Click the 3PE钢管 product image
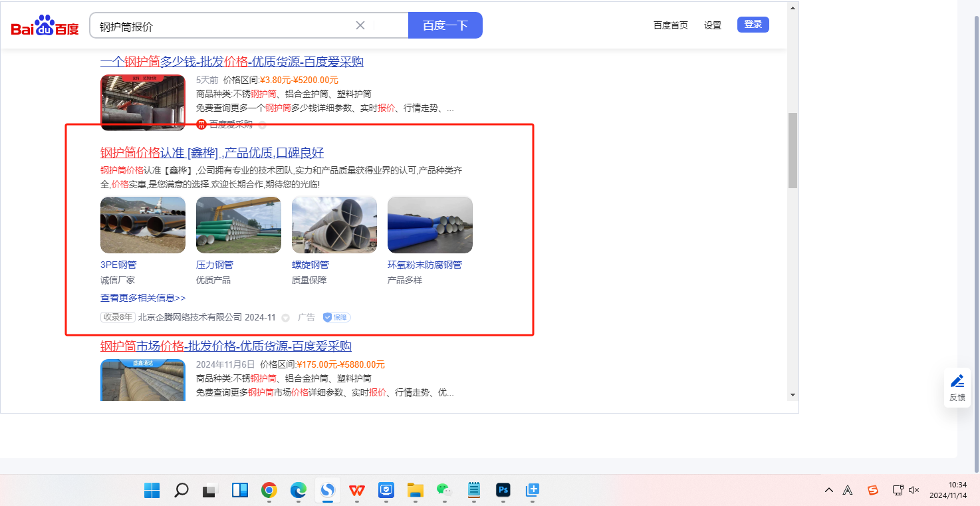This screenshot has height=506, width=980. point(143,225)
